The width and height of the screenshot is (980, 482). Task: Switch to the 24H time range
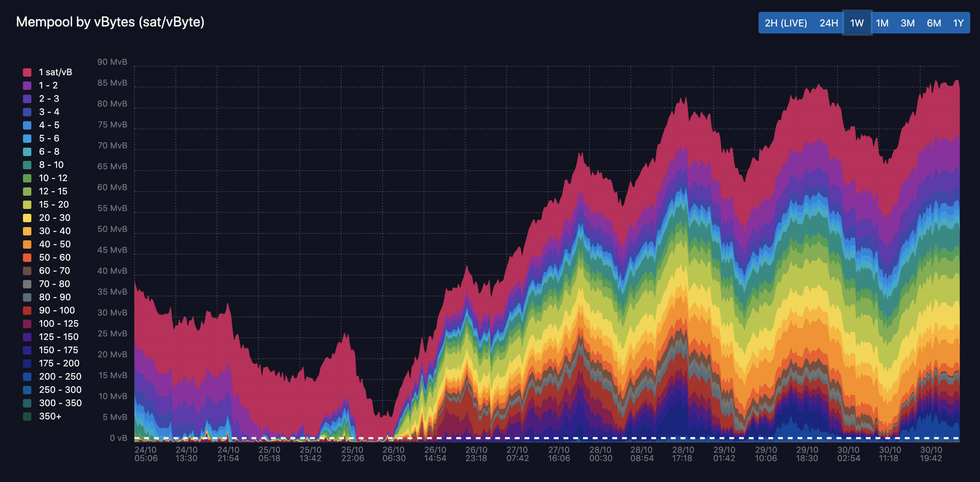[829, 23]
